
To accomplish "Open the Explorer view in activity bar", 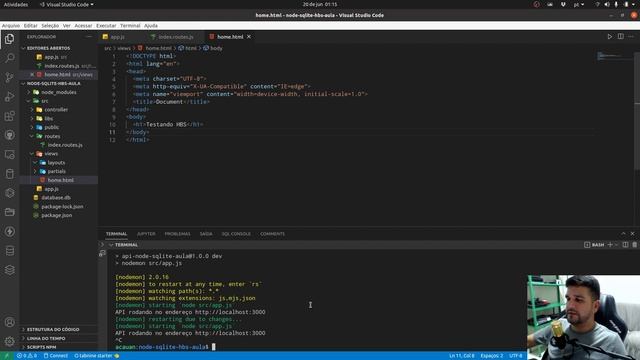I will click(x=9, y=39).
